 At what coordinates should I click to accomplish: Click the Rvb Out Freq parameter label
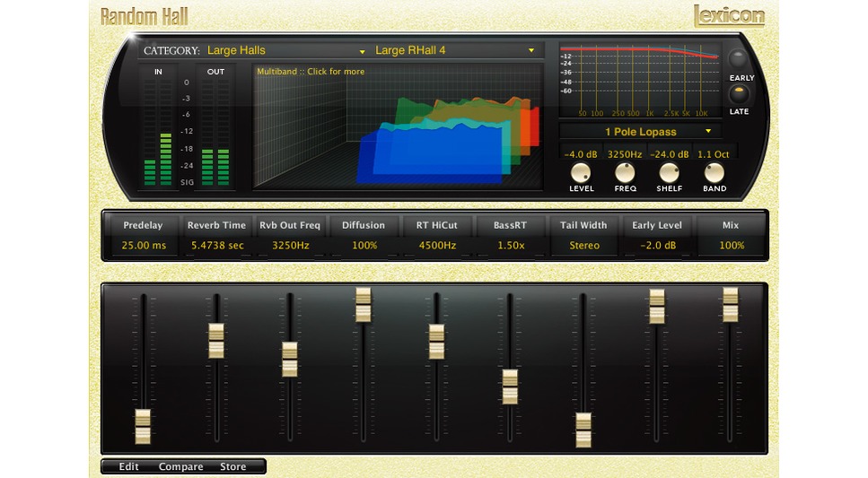(x=290, y=225)
